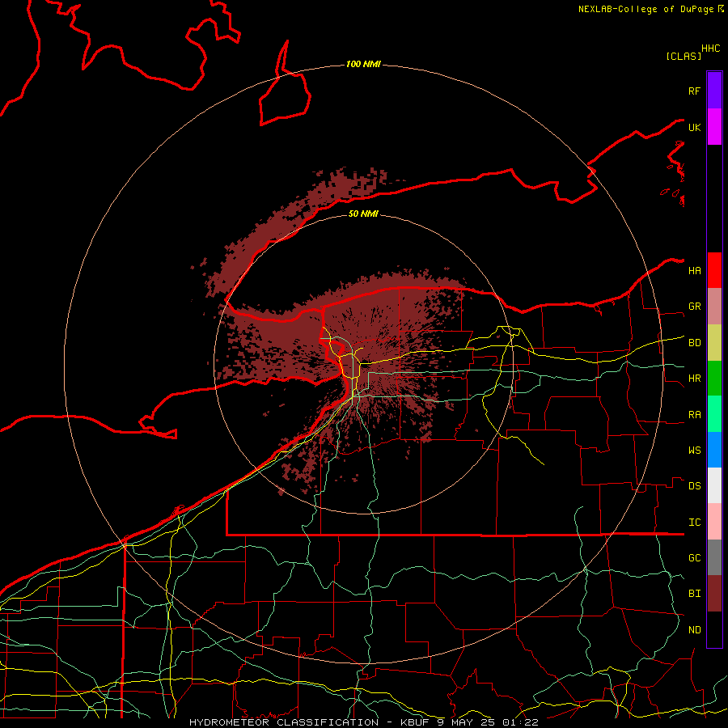728x728 pixels.
Task: Click the NEXLAB-College of DuPage credit text
Action: (645, 9)
